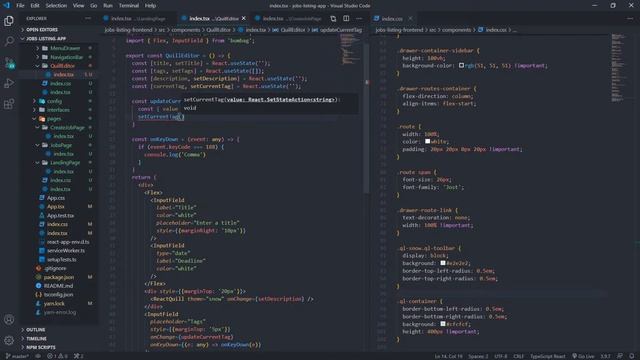This screenshot has height=360, width=640.
Task: Open the View menu
Action: click(78, 6)
